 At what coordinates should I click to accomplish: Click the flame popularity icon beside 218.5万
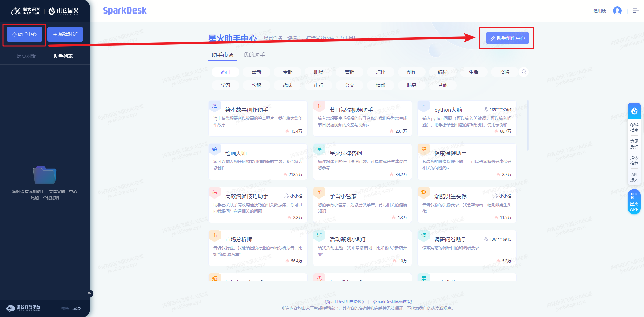285,174
